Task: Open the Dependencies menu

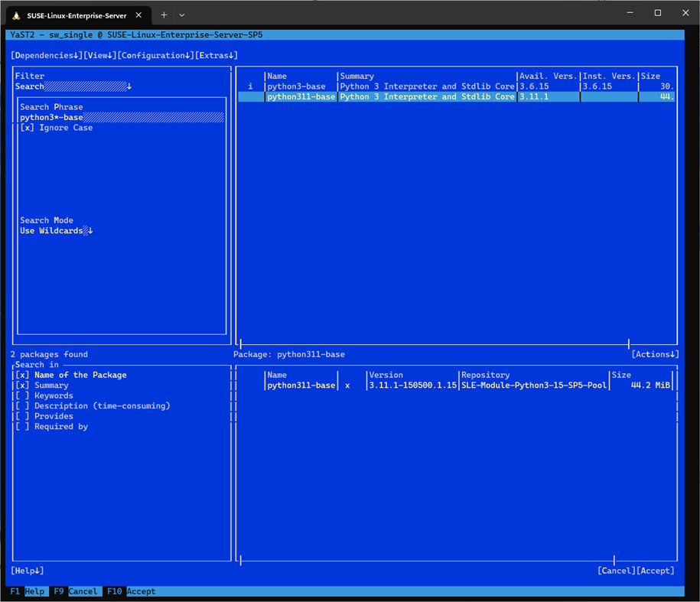Action: tap(47, 55)
